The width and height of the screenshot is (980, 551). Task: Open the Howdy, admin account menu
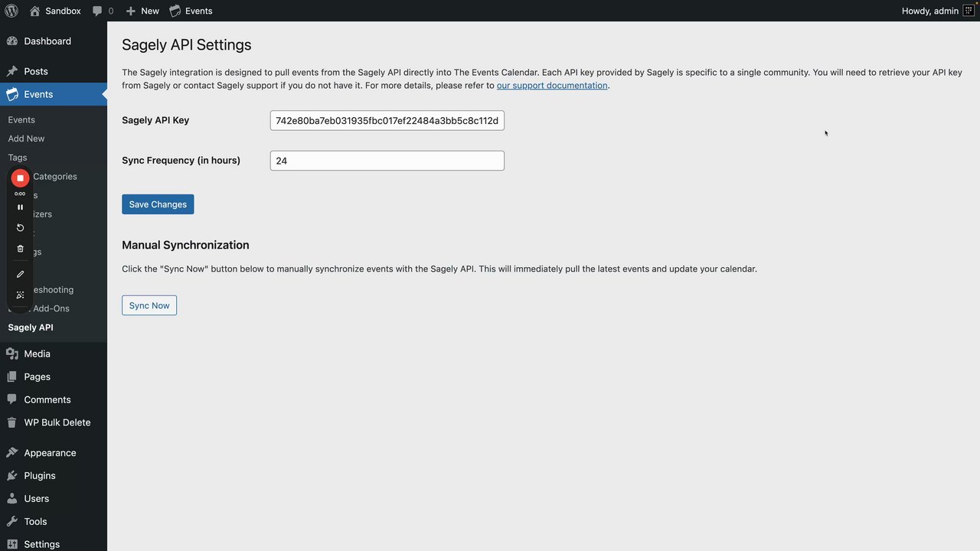pyautogui.click(x=929, y=11)
